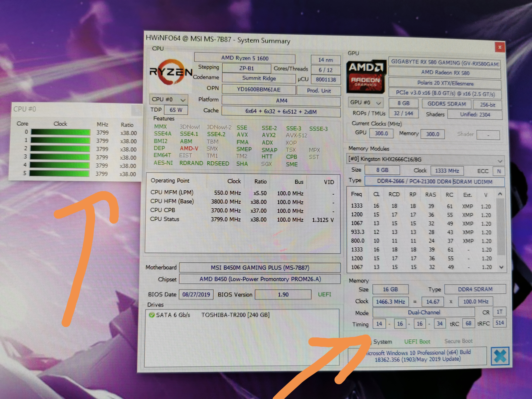Click the 16 GB memory size field
The height and width of the screenshot is (399, 532).
[390, 289]
